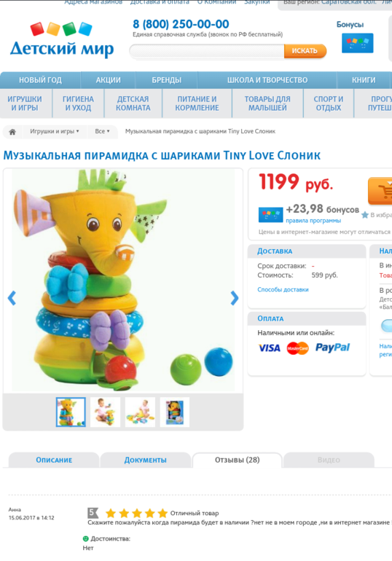
Task: Open the Способы доставки link
Action: click(283, 289)
